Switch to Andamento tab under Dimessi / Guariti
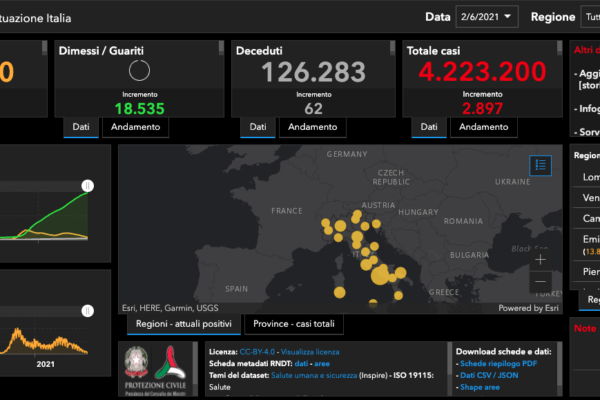 click(x=136, y=127)
